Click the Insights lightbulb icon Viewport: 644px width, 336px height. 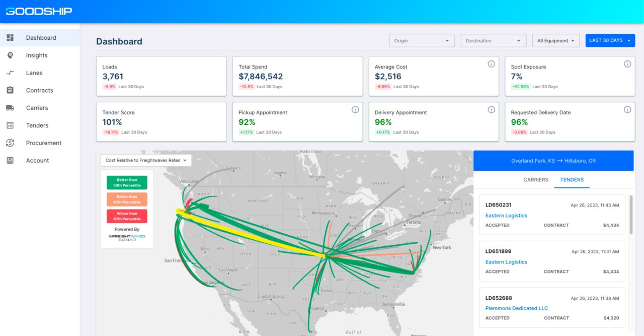[10, 55]
